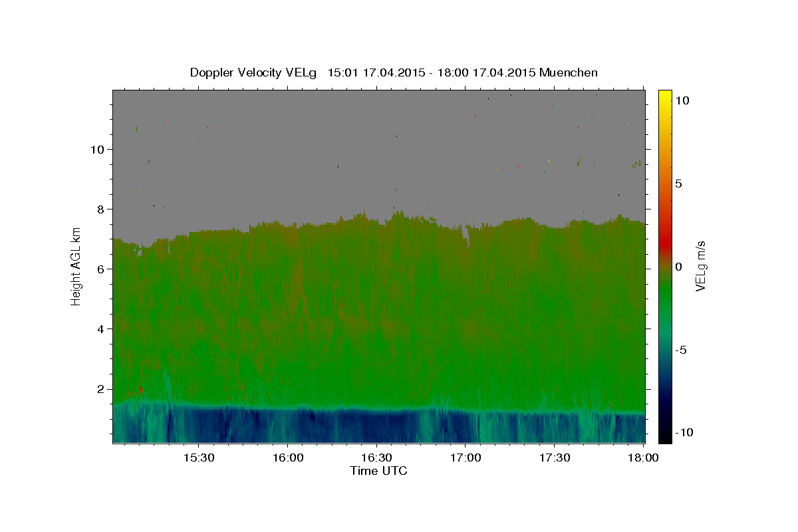Click the 17:30 time tick label
Viewport: 798px width, 532px height.
[x=555, y=458]
